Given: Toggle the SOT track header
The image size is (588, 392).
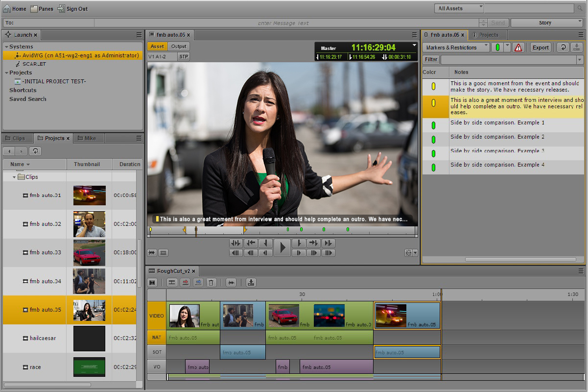Looking at the screenshot, I should point(157,352).
